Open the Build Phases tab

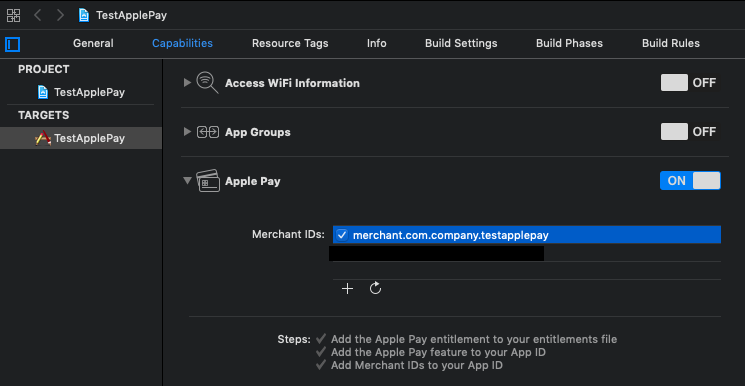pos(569,43)
